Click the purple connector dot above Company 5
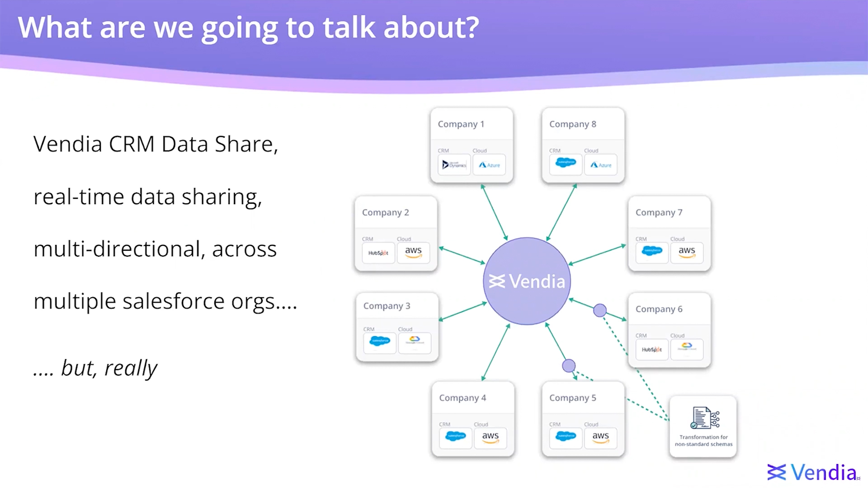 coord(569,366)
